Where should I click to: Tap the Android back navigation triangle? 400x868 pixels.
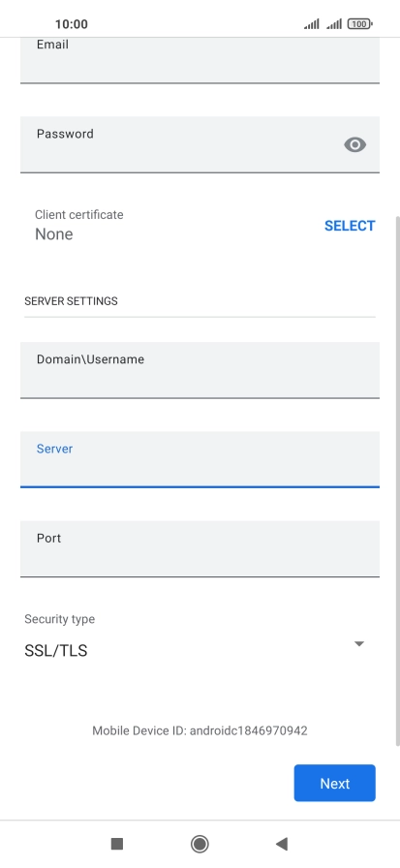pos(282,844)
